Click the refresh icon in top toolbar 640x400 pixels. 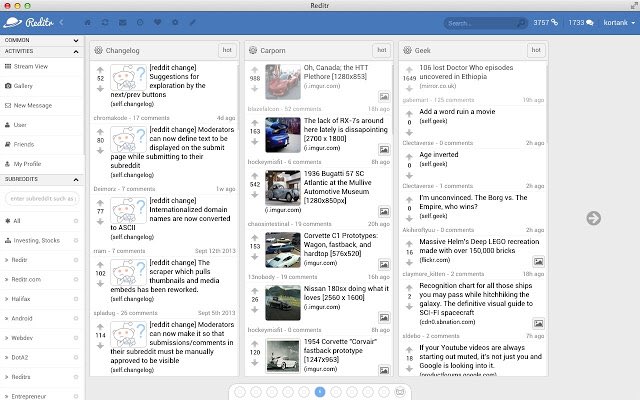pyautogui.click(x=105, y=22)
